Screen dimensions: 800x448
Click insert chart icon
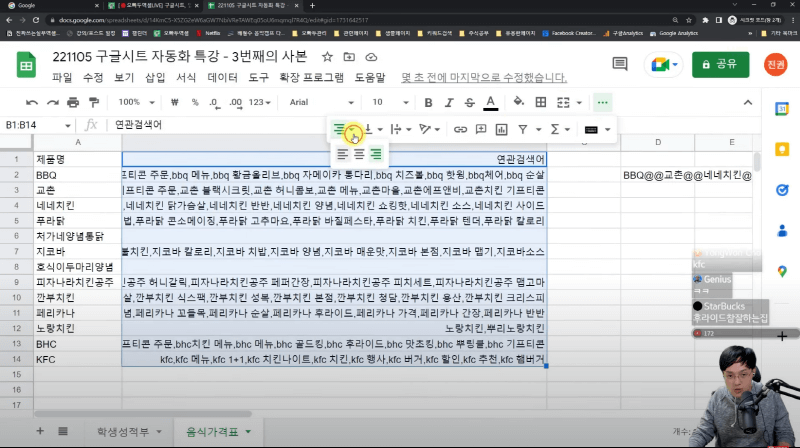tap(502, 130)
